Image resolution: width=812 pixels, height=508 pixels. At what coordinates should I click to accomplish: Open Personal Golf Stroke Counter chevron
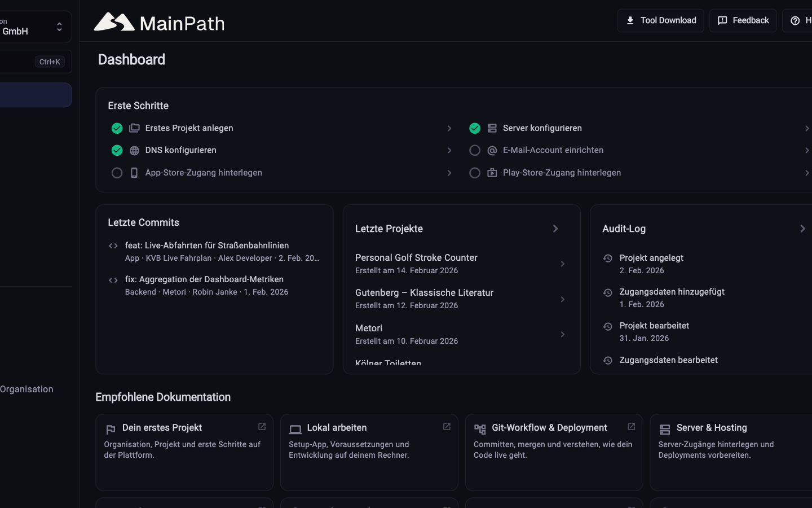[563, 264]
